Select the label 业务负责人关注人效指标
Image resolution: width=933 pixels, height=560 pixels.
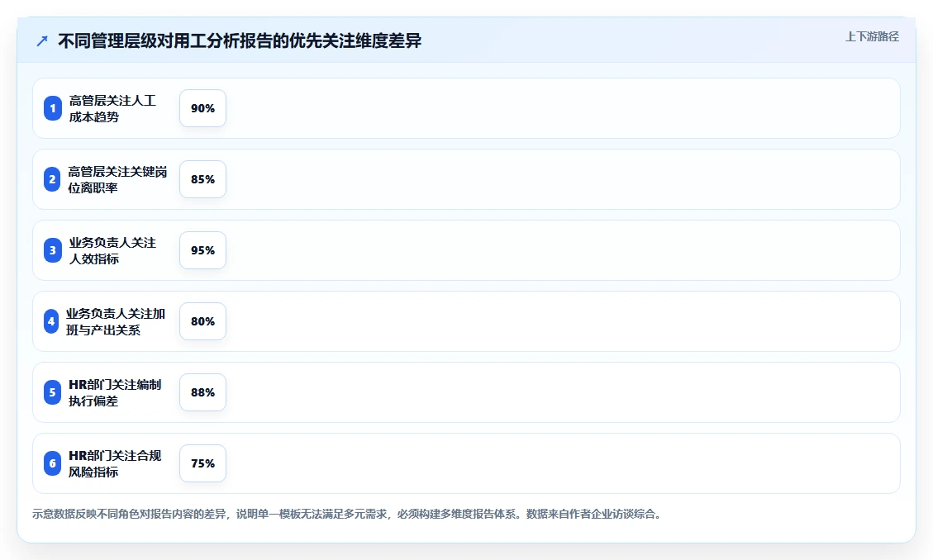pos(112,250)
